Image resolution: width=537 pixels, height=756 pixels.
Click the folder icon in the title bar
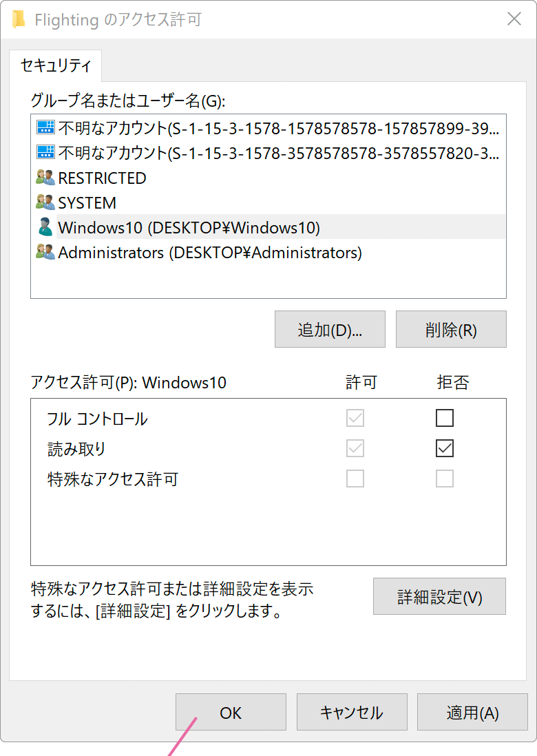point(19,19)
